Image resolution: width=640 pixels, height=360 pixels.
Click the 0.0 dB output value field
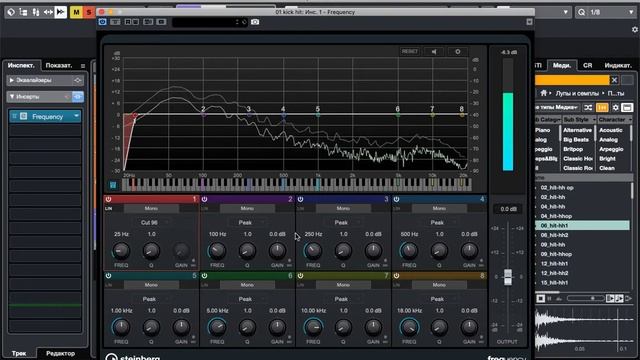point(508,209)
